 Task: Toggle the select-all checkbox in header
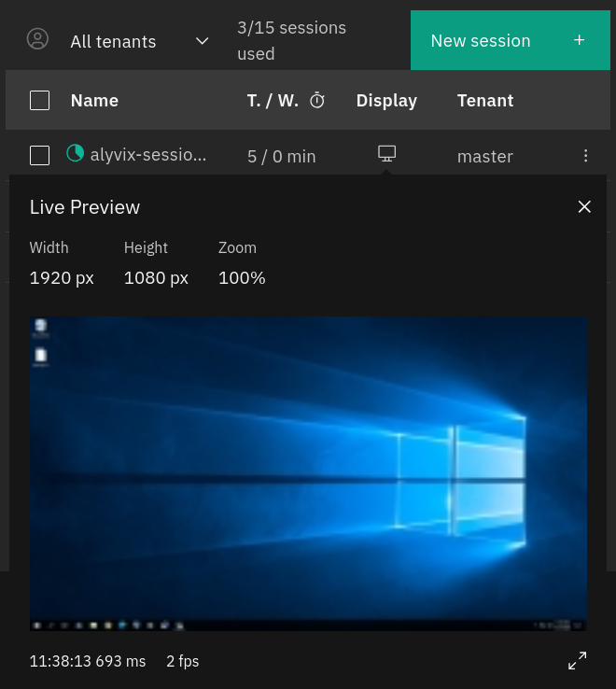pyautogui.click(x=39, y=100)
